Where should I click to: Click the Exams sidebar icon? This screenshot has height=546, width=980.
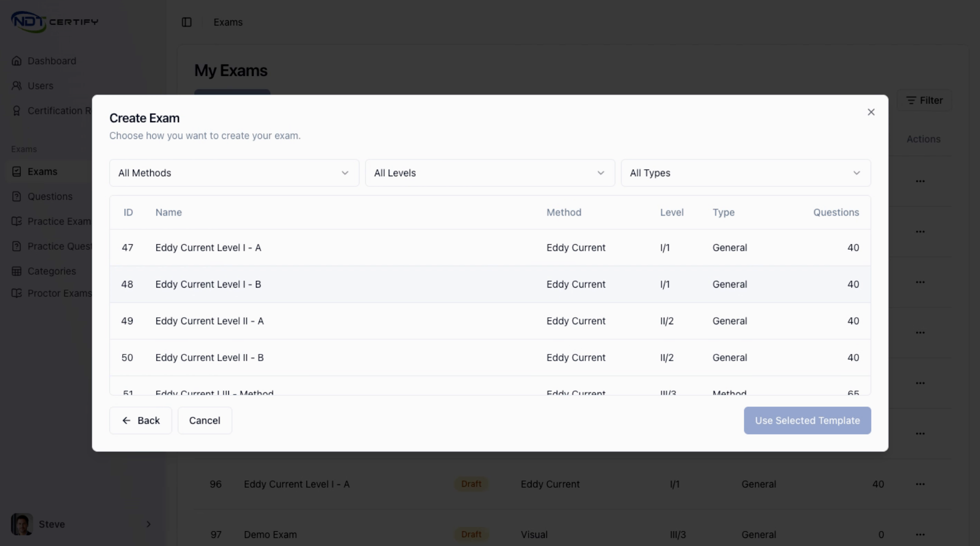tap(17, 172)
